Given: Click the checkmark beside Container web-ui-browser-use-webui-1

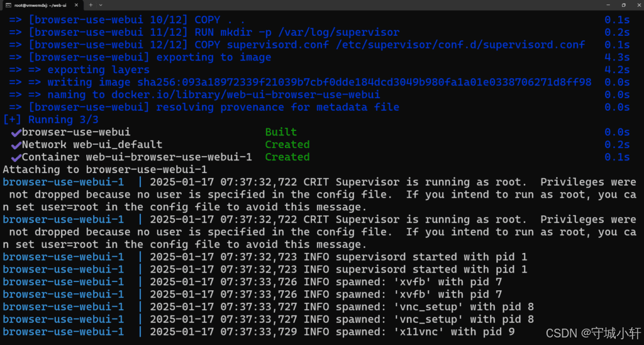Looking at the screenshot, I should (x=16, y=158).
